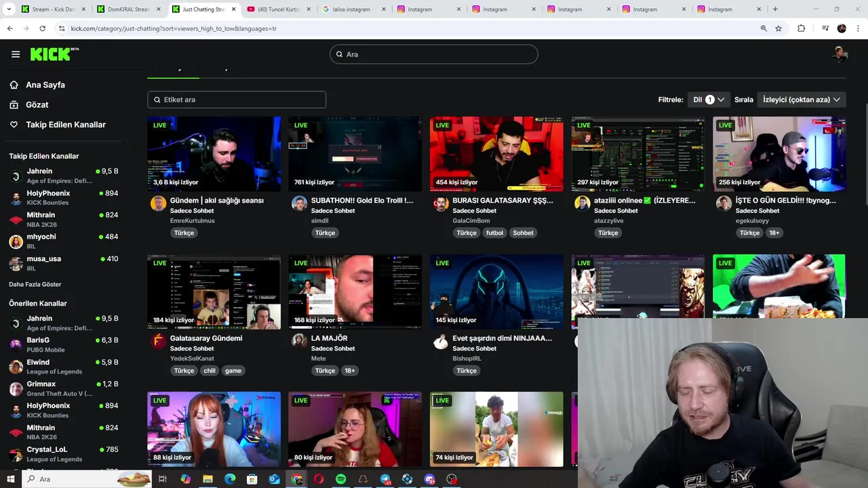Screen dimensions: 868x488
Task: Select the 18+ tag on egekulsoyy stream
Action: tap(774, 232)
